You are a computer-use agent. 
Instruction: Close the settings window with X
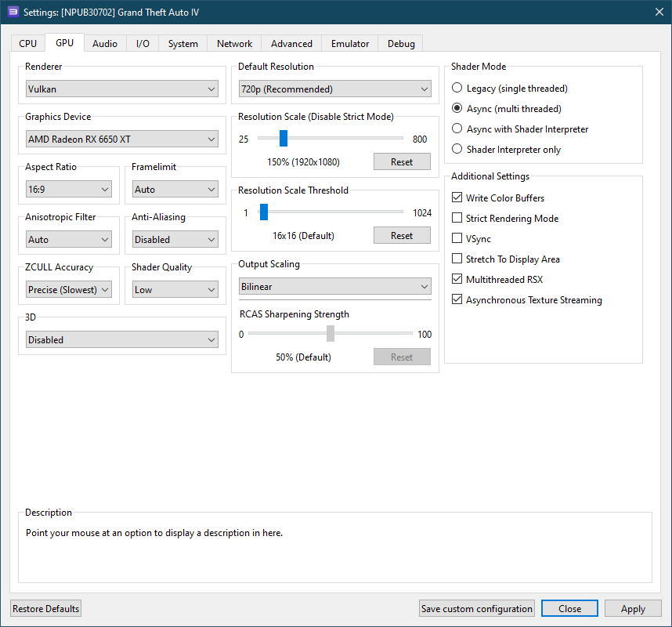tap(658, 11)
